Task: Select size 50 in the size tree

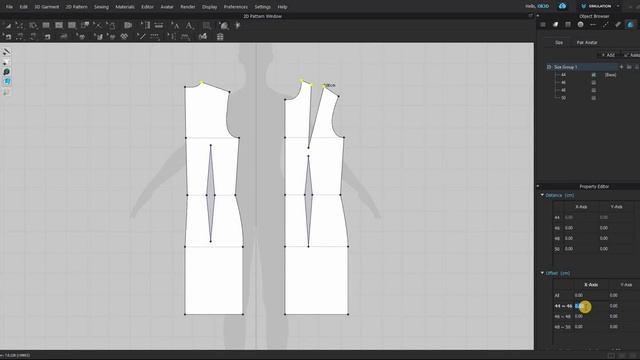Action: pyautogui.click(x=563, y=98)
